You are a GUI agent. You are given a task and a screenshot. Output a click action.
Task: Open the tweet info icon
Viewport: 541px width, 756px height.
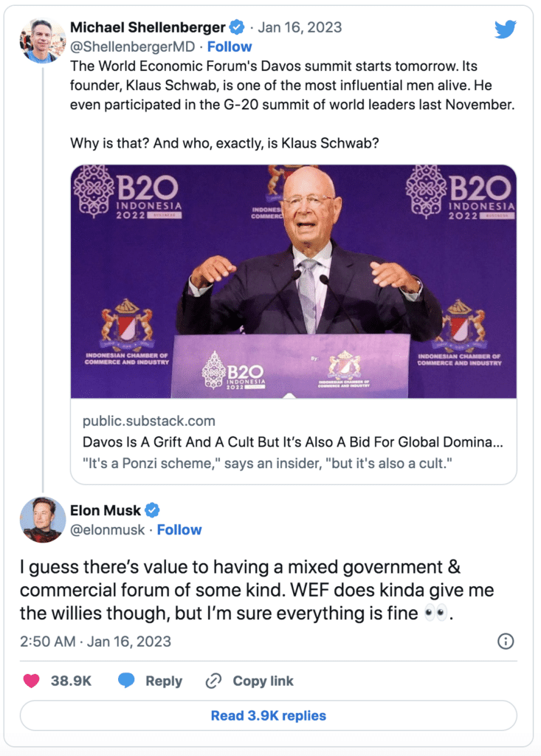click(506, 641)
